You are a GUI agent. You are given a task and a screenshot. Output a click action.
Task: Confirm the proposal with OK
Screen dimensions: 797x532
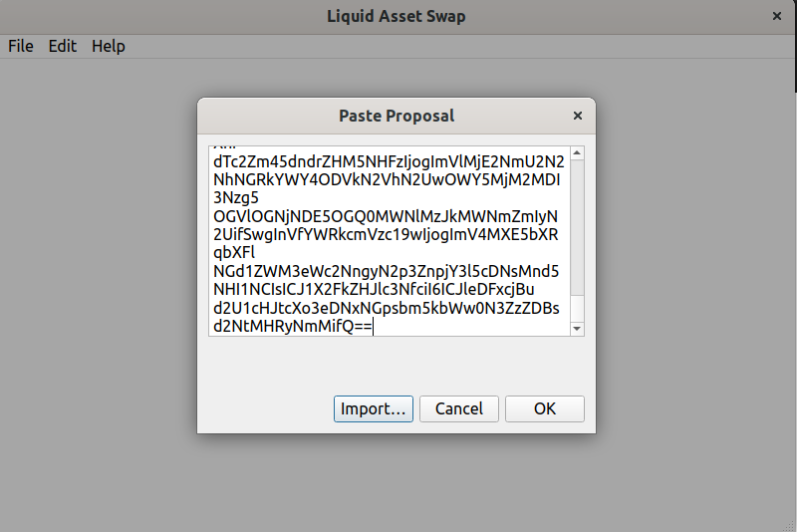544,408
